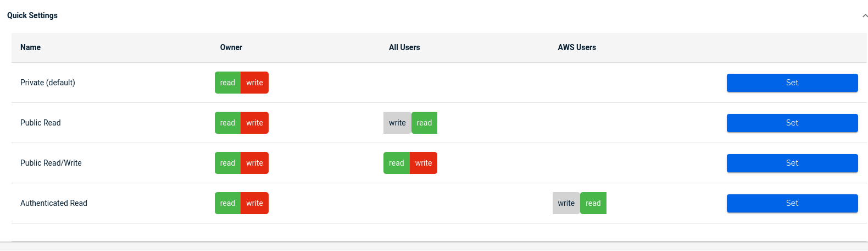Toggle Owner write badge in Private row

point(254,83)
